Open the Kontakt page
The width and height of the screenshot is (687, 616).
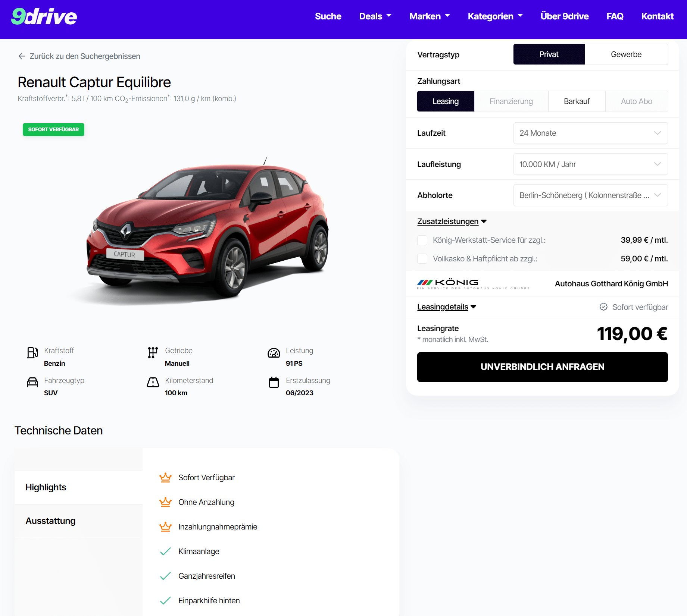point(658,16)
